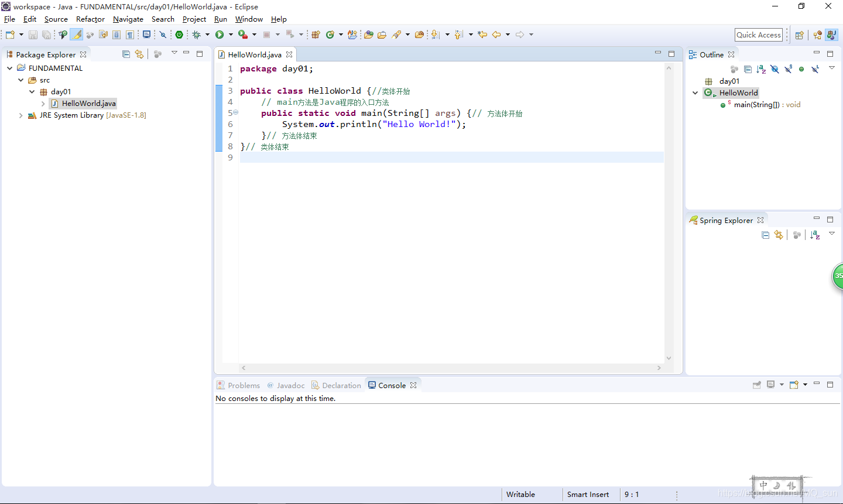Open the Run button dropdown arrow

(231, 35)
